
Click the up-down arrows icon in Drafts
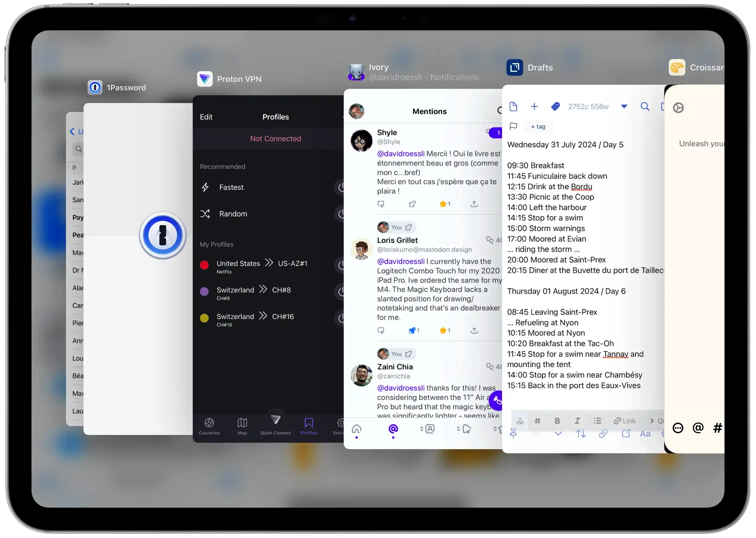[x=581, y=433]
